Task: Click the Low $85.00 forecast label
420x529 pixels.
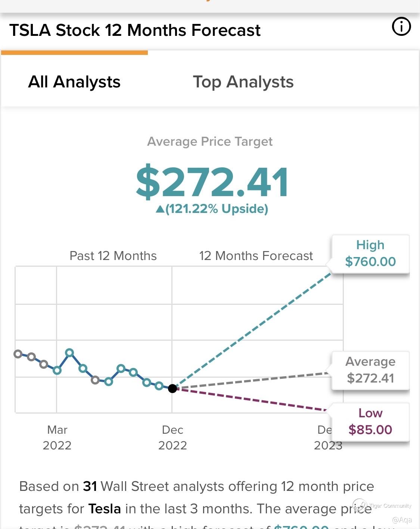Action: [370, 422]
